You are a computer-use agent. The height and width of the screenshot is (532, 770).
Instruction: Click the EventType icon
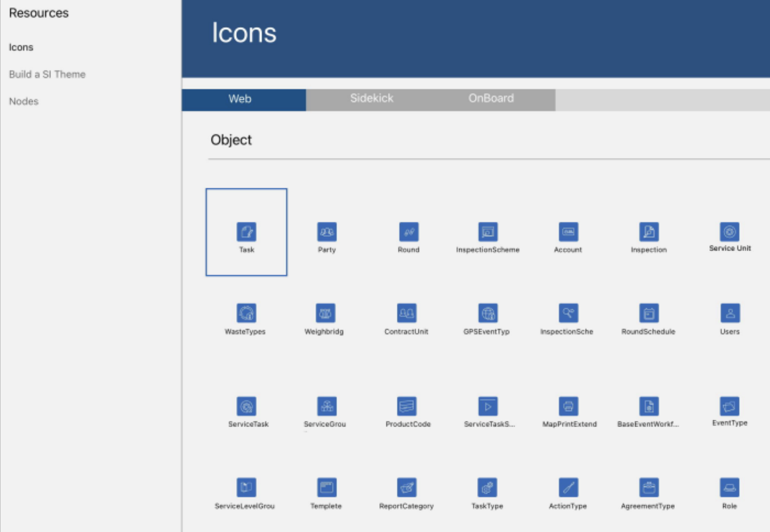coord(729,406)
